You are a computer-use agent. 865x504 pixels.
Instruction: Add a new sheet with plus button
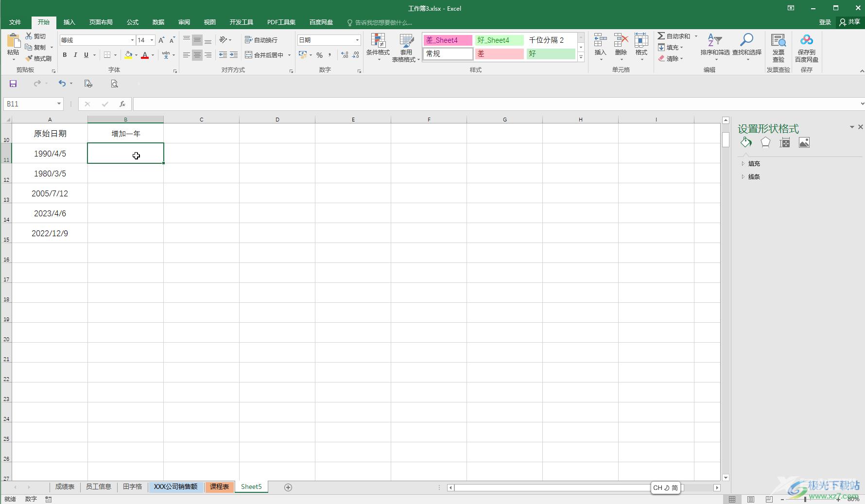click(288, 487)
